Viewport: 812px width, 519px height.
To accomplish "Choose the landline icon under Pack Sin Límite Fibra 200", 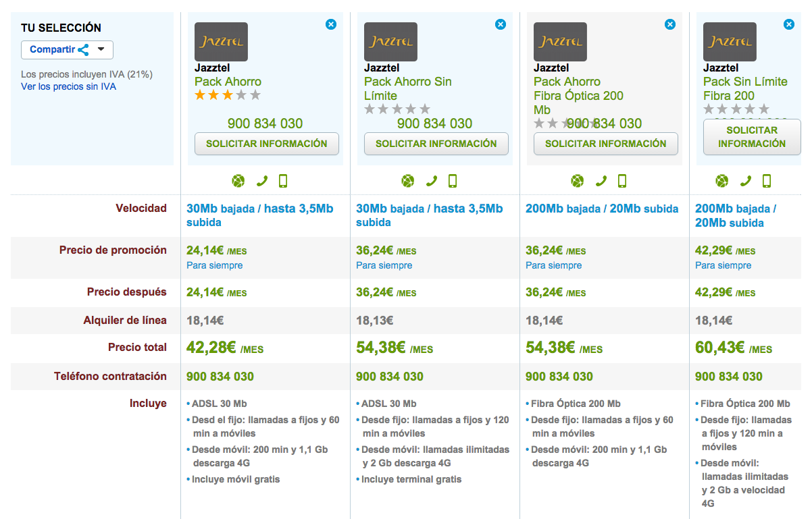I will pos(746,181).
